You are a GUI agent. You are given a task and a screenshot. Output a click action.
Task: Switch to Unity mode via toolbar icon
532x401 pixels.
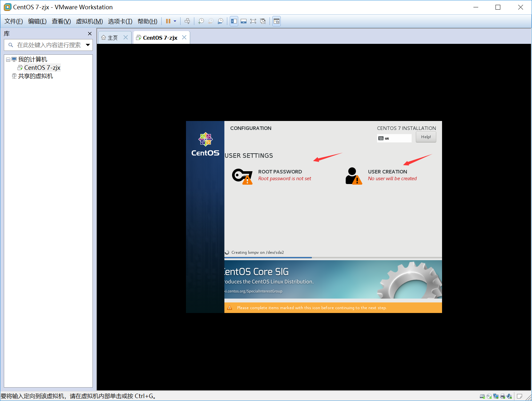click(263, 21)
